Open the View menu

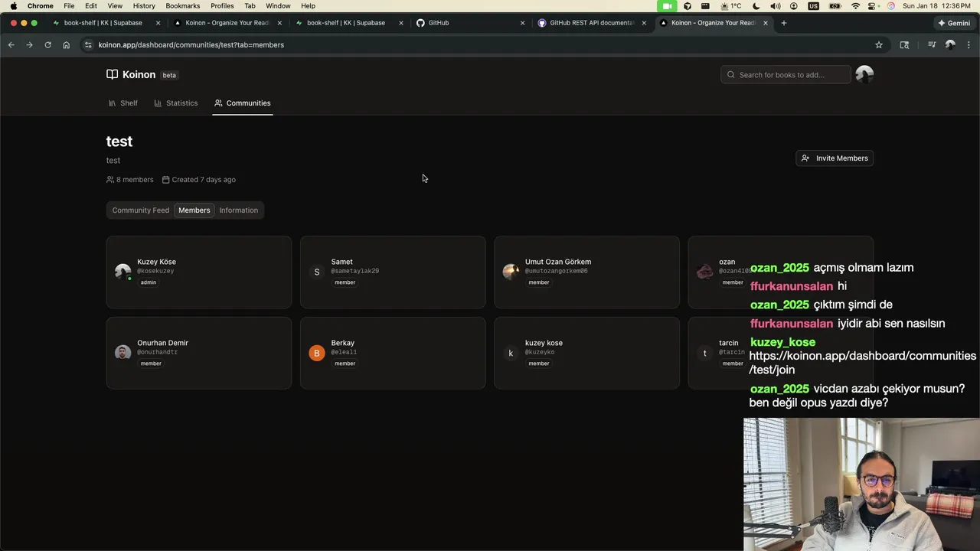pos(115,5)
